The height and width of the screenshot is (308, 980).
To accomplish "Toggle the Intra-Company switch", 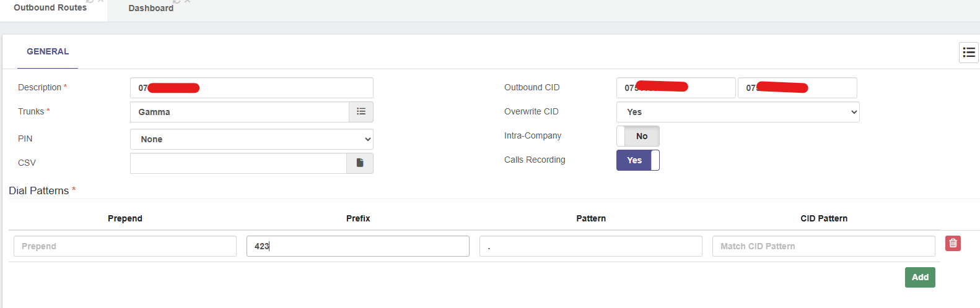I will click(637, 136).
